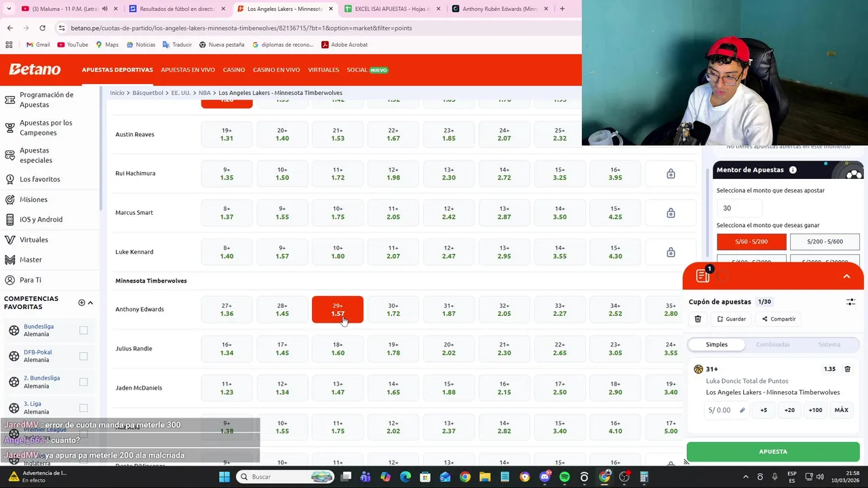Image resolution: width=868 pixels, height=488 pixels.
Task: Open iOS y Android in the sidebar
Action: [x=41, y=220]
